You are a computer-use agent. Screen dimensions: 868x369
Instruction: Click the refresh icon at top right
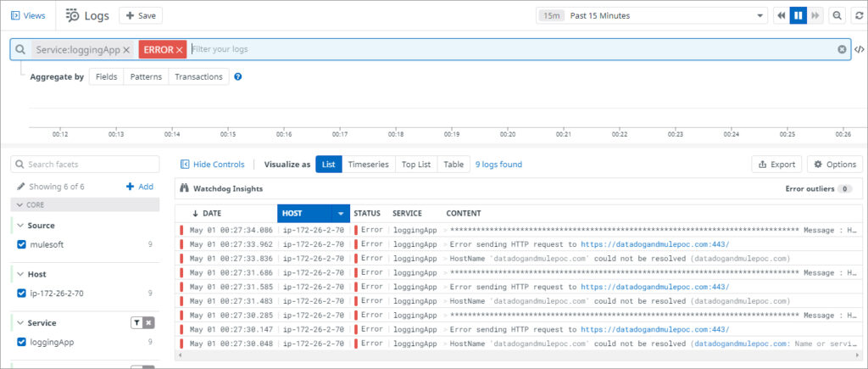(x=859, y=15)
